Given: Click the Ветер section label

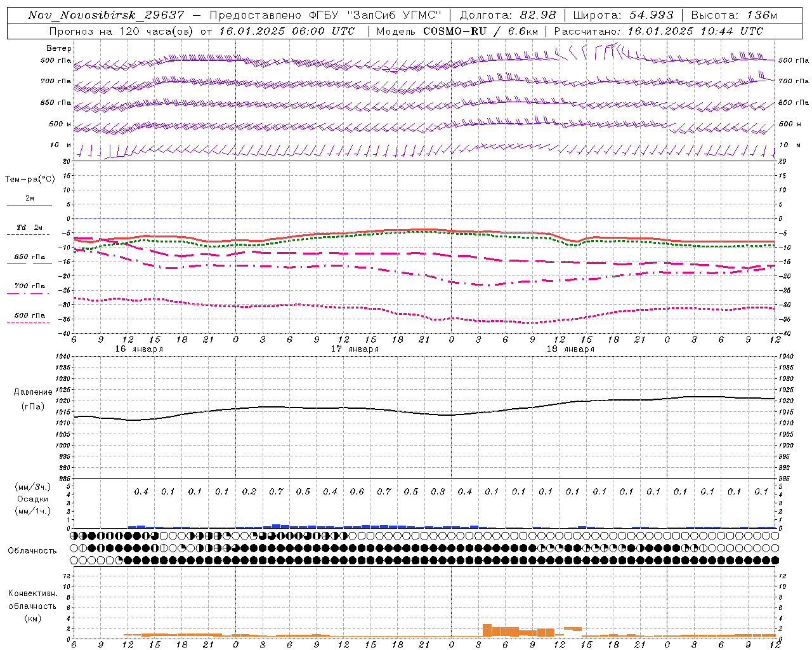Looking at the screenshot, I should [x=59, y=48].
